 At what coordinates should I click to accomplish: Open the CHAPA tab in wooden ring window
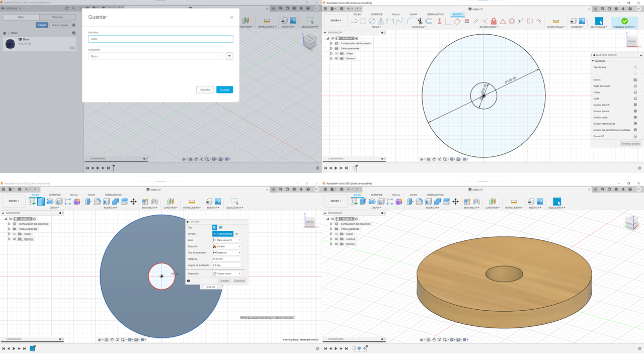click(x=413, y=195)
